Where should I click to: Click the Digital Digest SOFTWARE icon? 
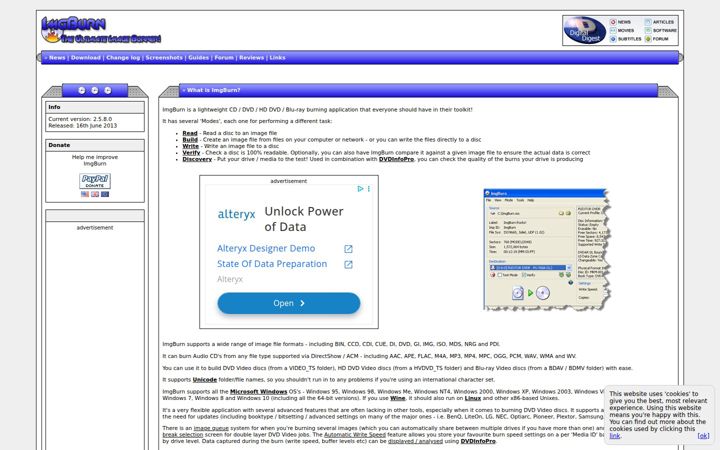[648, 30]
